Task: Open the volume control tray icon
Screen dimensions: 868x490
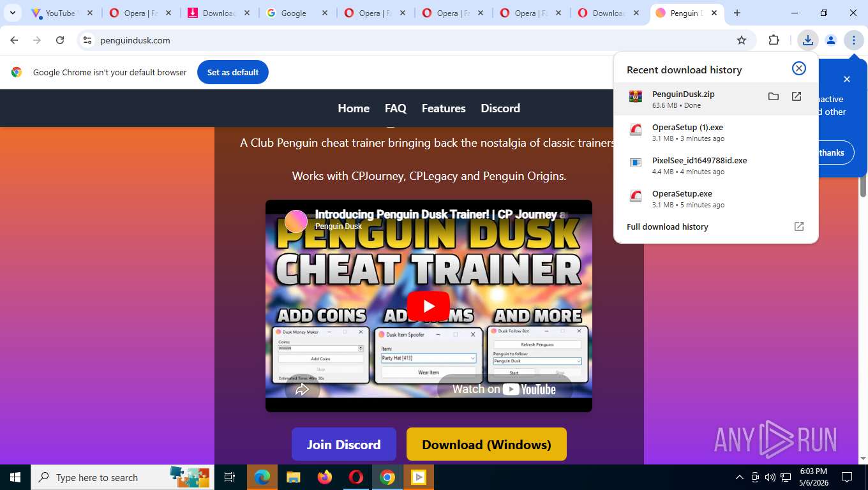Action: pos(770,477)
